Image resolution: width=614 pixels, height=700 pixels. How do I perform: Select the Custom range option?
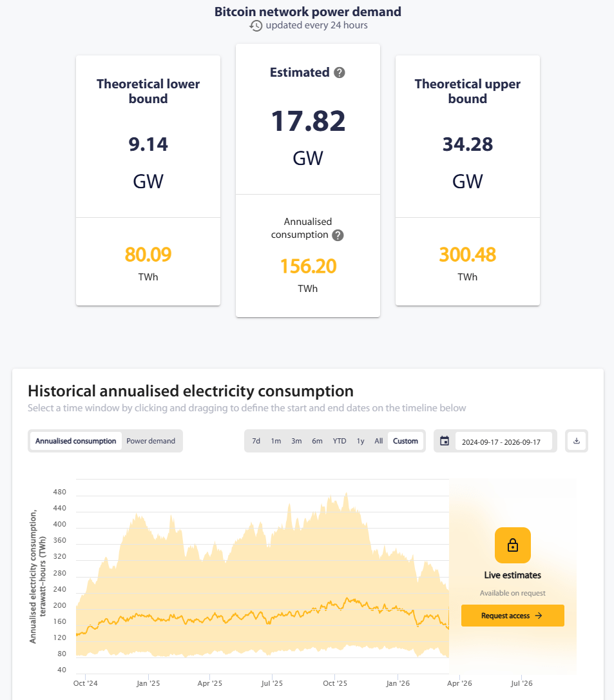click(x=406, y=441)
